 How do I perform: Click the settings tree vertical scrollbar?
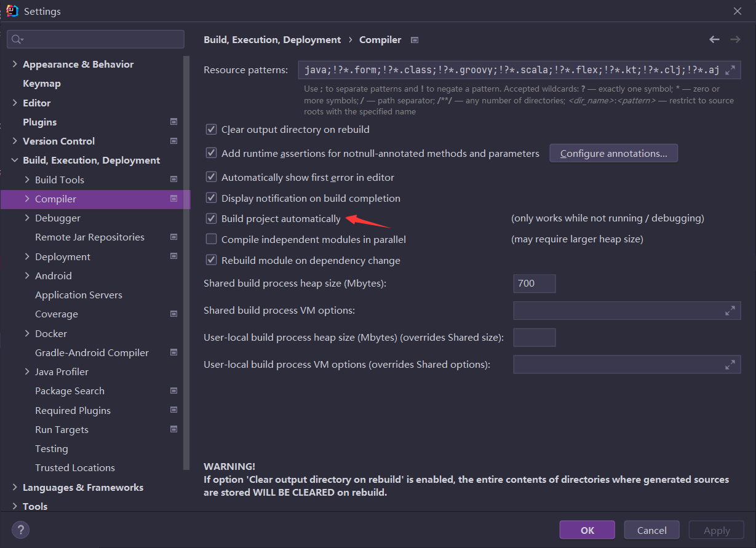click(187, 263)
